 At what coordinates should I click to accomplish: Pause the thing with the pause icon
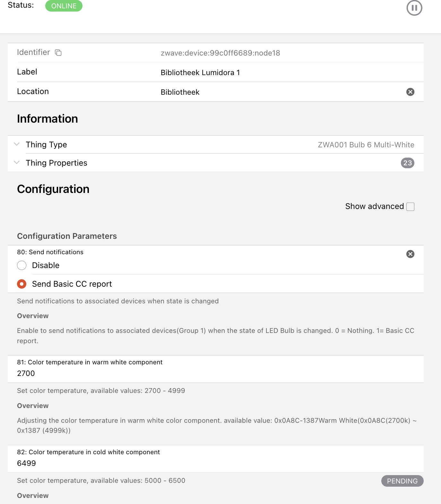pyautogui.click(x=414, y=8)
